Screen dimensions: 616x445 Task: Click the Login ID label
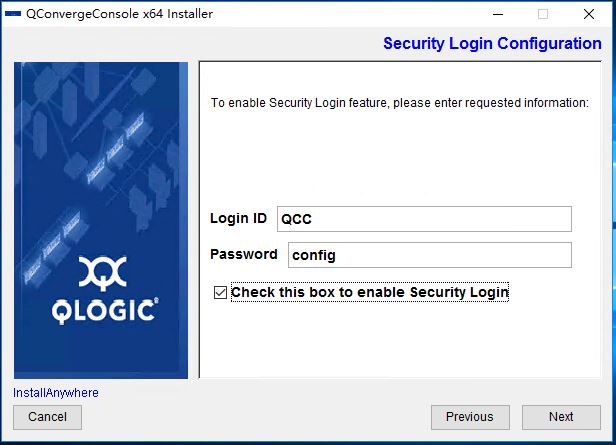coord(238,218)
